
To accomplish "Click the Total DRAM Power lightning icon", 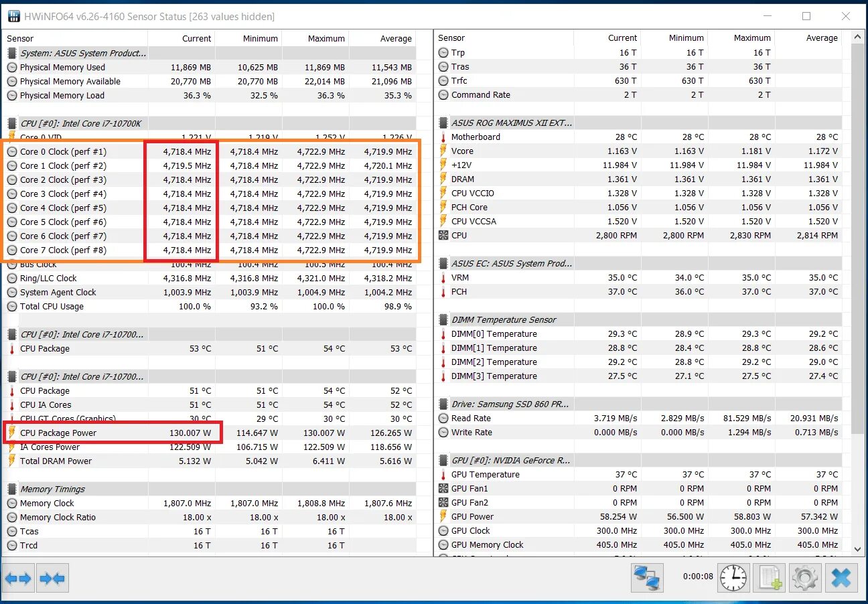I will pos(11,461).
